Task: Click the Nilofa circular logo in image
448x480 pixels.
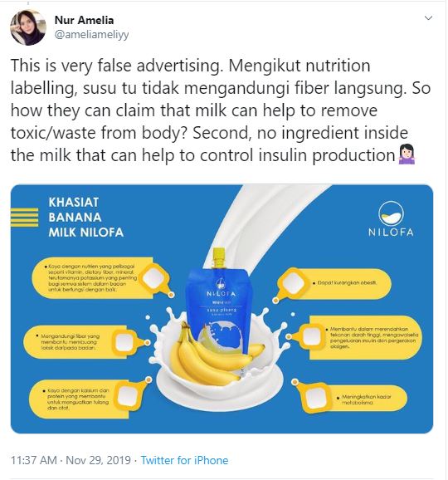Action: [391, 213]
